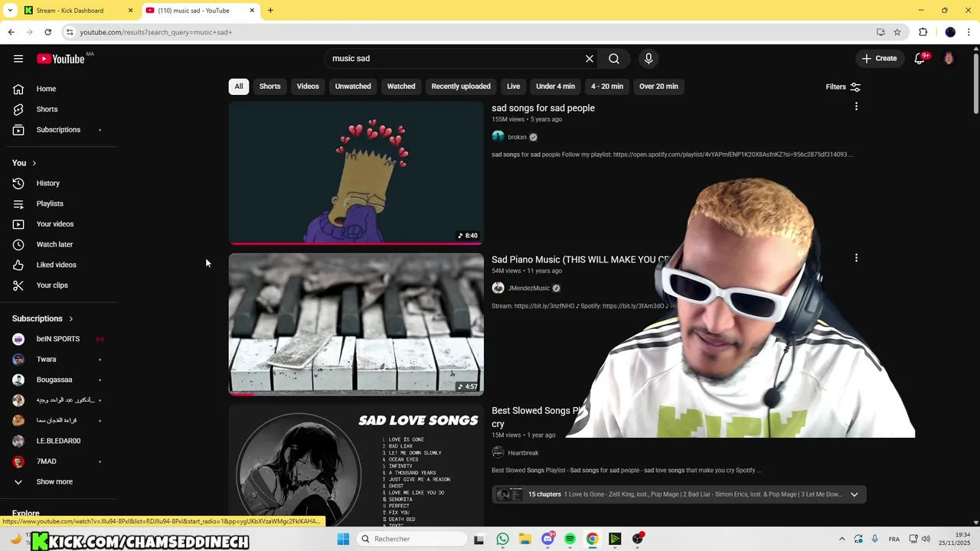The height and width of the screenshot is (551, 980).
Task: Go back in the browser
Action: pyautogui.click(x=11, y=32)
